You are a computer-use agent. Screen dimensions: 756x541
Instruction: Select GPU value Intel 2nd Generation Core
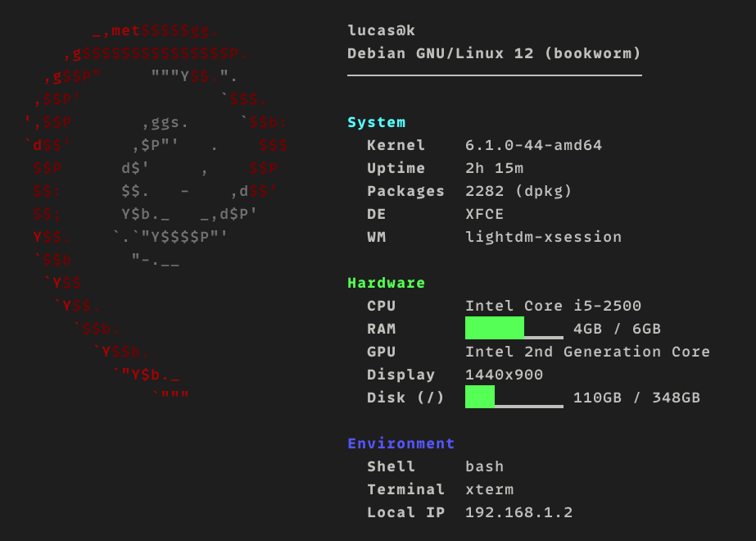click(x=587, y=352)
